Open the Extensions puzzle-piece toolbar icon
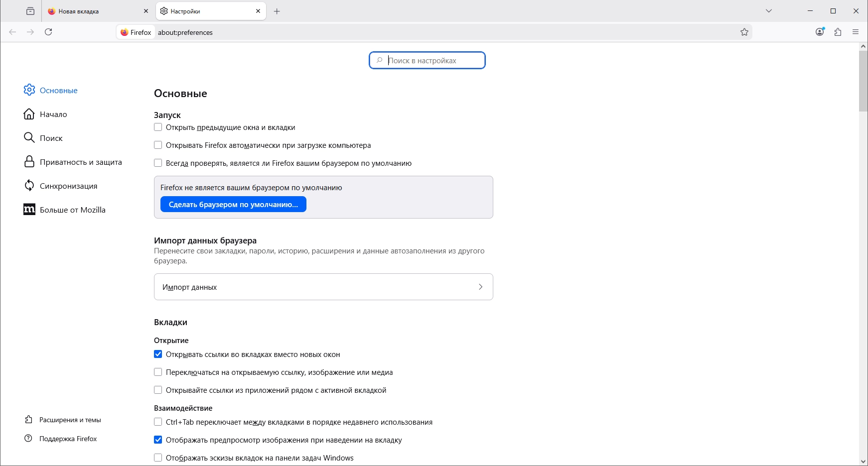This screenshot has width=868, height=466. pyautogui.click(x=838, y=32)
